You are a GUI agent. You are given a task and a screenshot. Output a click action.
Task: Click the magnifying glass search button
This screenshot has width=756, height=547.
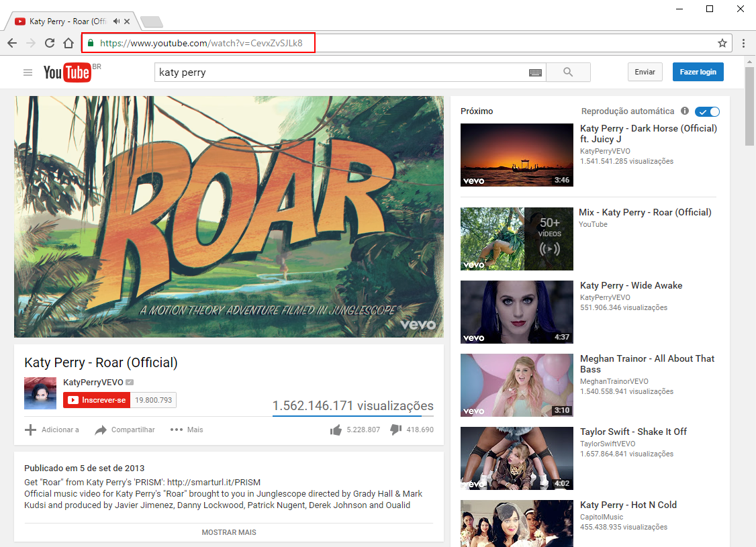pyautogui.click(x=569, y=72)
